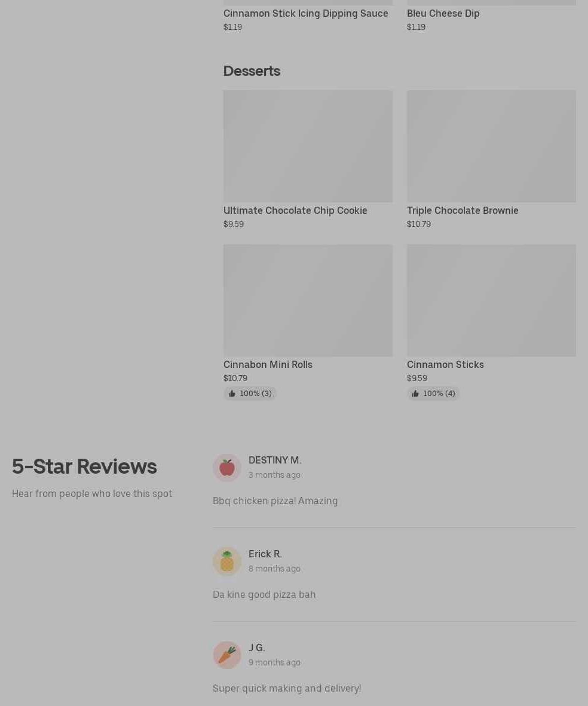Select the Bleu Cheese Dip item
This screenshot has width=588, height=706.
tap(443, 13)
